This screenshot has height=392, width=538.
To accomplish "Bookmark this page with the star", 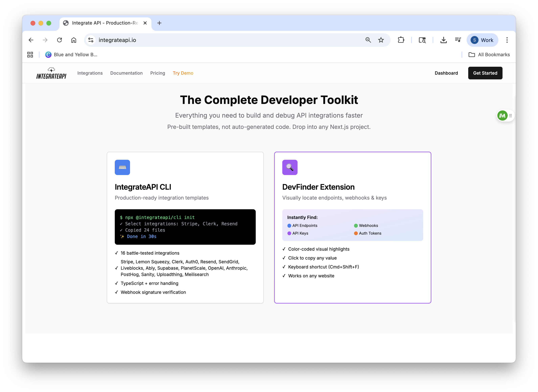I will point(381,40).
